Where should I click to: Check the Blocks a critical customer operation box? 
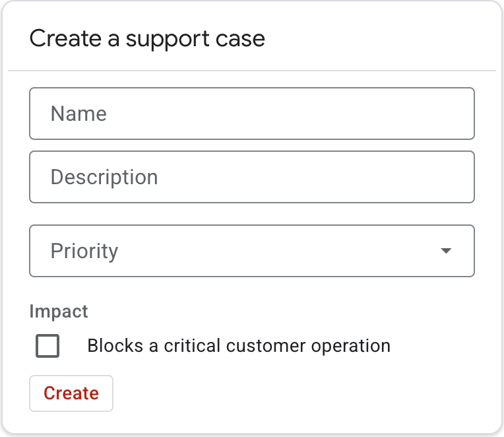tap(47, 346)
